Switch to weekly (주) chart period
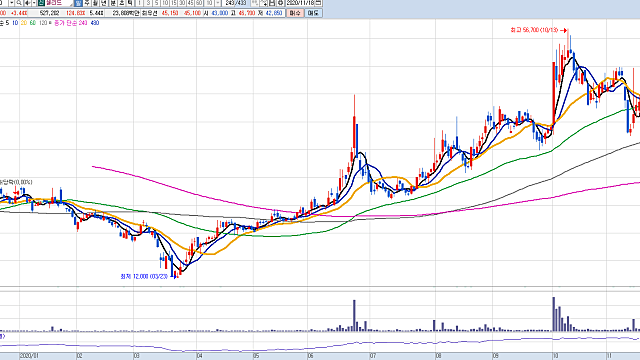Viewport: 640px width, 360px height. [87, 3]
